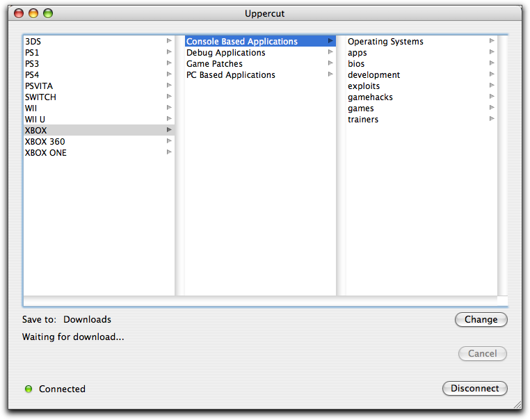Select the WII U row
The width and height of the screenshot is (530, 420).
click(x=99, y=120)
